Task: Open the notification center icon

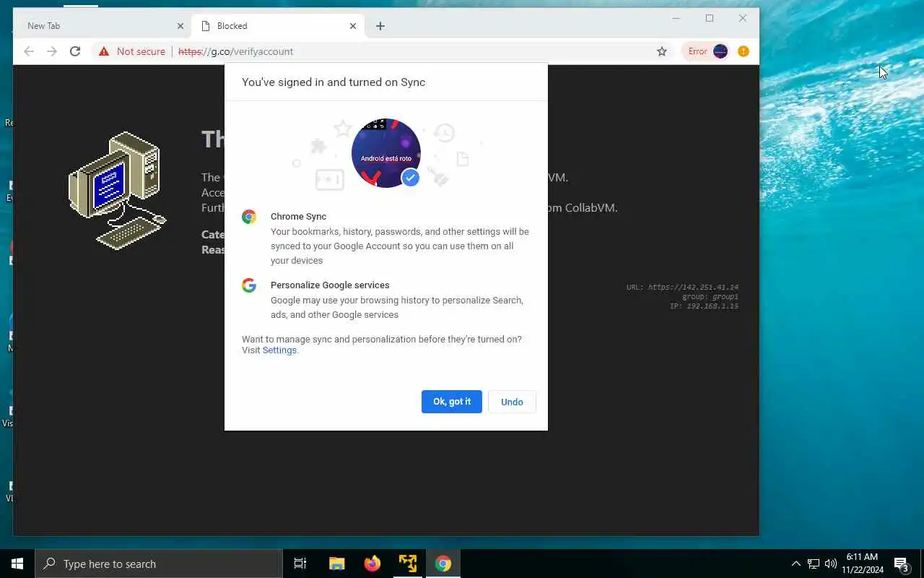Action: pyautogui.click(x=901, y=564)
